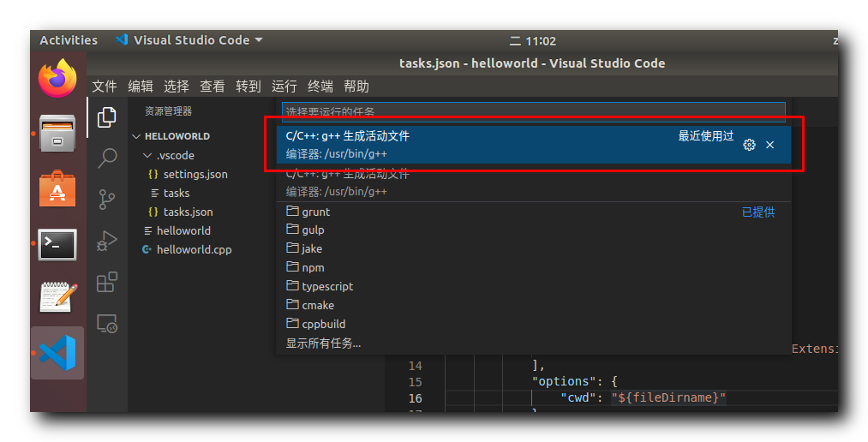Open the Run and Debug view icon

click(107, 242)
